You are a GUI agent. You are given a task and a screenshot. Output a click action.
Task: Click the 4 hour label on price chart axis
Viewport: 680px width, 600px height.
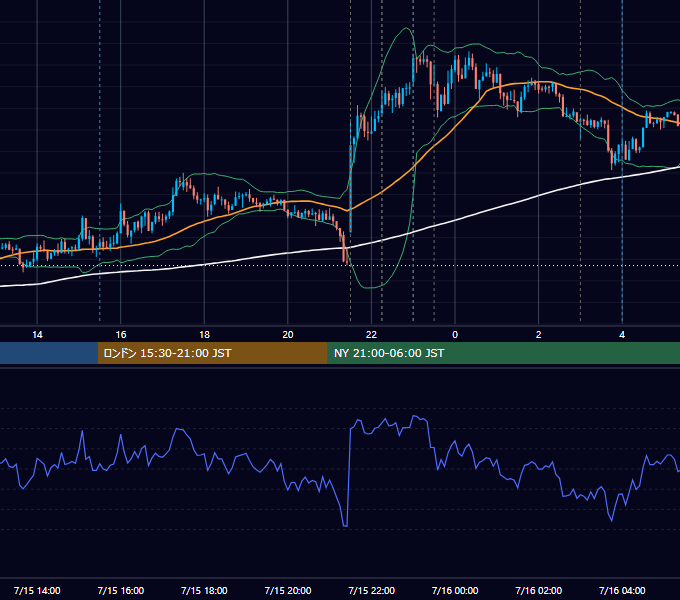[x=622, y=335]
